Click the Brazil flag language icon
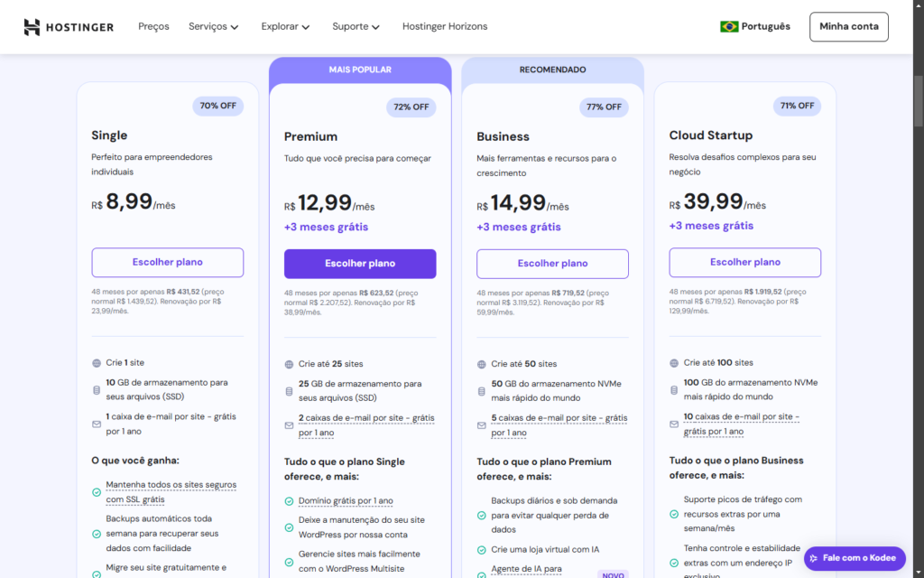The width and height of the screenshot is (924, 578). [729, 27]
